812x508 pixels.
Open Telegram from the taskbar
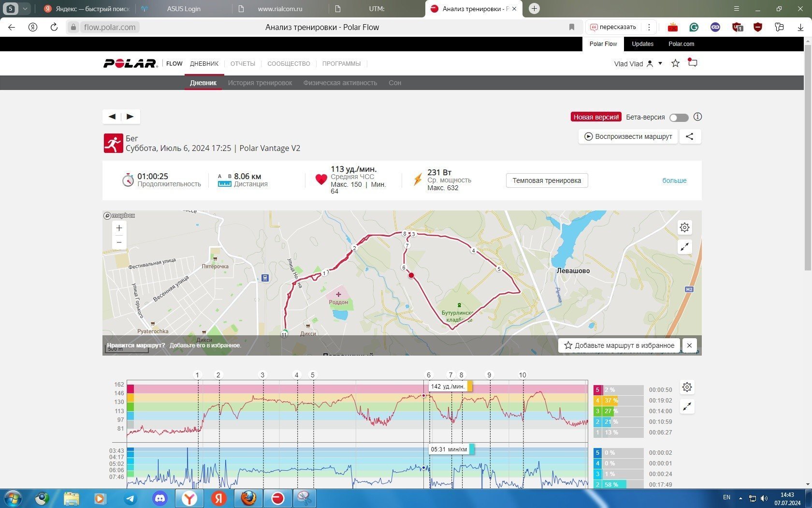[x=130, y=498]
